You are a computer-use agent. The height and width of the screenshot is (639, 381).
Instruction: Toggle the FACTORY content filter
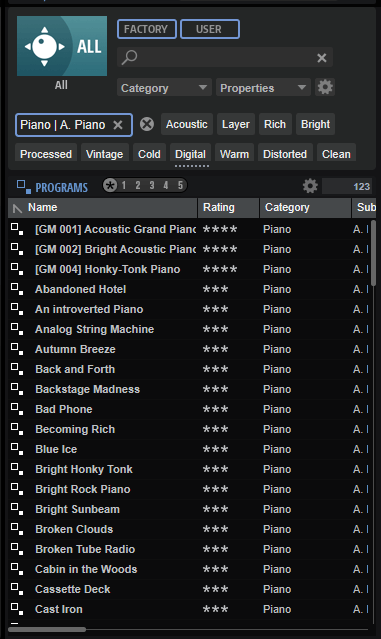click(147, 29)
